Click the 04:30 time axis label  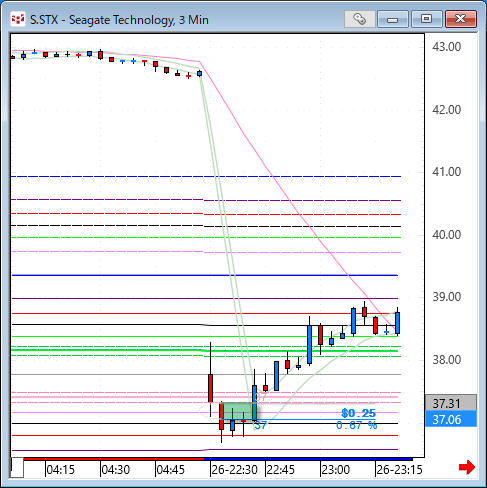click(x=115, y=470)
